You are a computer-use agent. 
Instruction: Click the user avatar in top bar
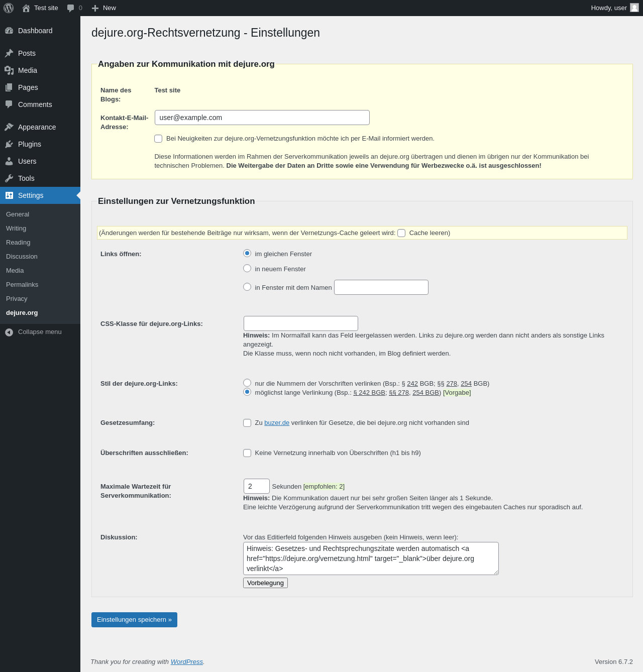coord(634,8)
